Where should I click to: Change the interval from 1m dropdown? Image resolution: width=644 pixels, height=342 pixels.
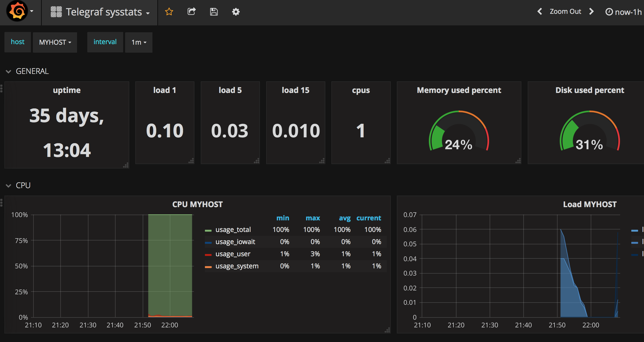click(x=138, y=42)
